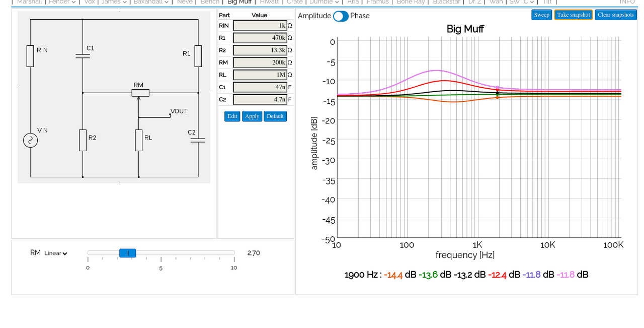Toggle the Amplitude/Phase switch
Viewport: 644px width, 328px height.
[341, 16]
